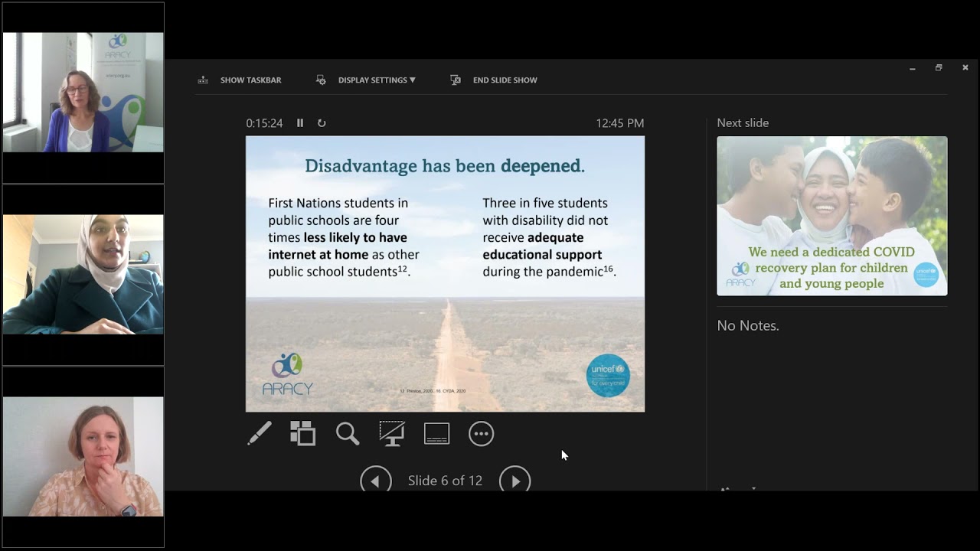Go to the previous slide arrow
Image resolution: width=980 pixels, height=551 pixels.
tap(375, 481)
